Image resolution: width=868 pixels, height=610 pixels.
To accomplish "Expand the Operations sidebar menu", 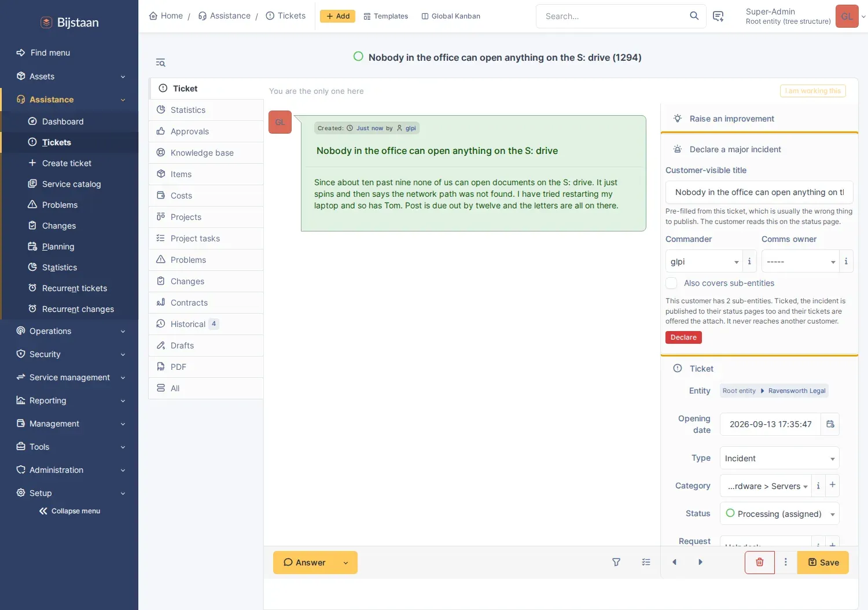I will (x=69, y=331).
